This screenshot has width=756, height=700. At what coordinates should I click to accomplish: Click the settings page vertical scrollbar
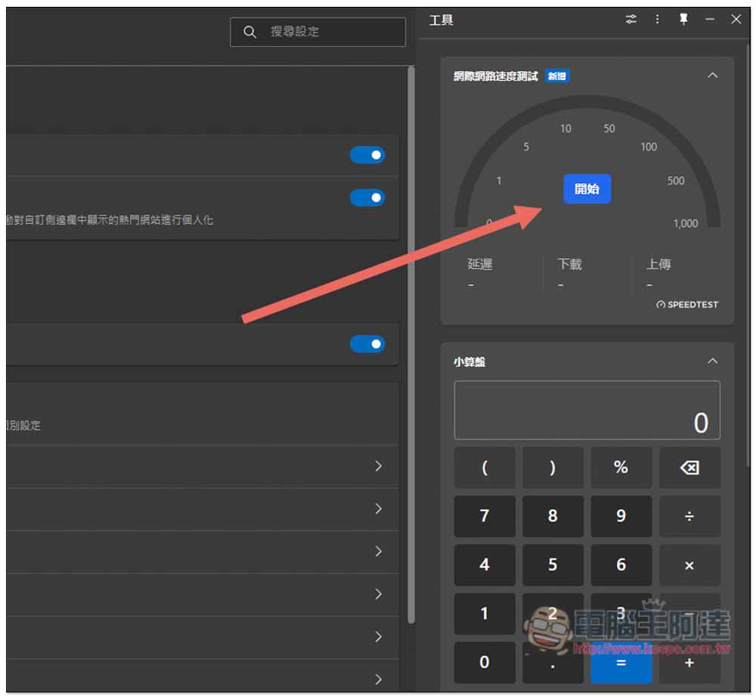tap(411, 345)
